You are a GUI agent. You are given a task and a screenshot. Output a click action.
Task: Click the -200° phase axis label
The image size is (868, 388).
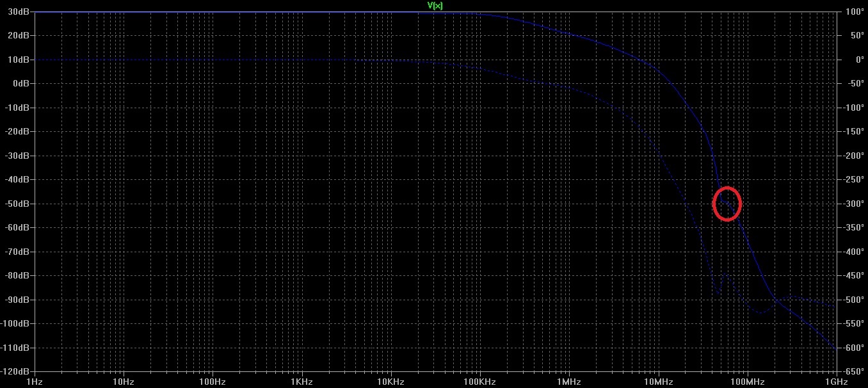click(855, 156)
